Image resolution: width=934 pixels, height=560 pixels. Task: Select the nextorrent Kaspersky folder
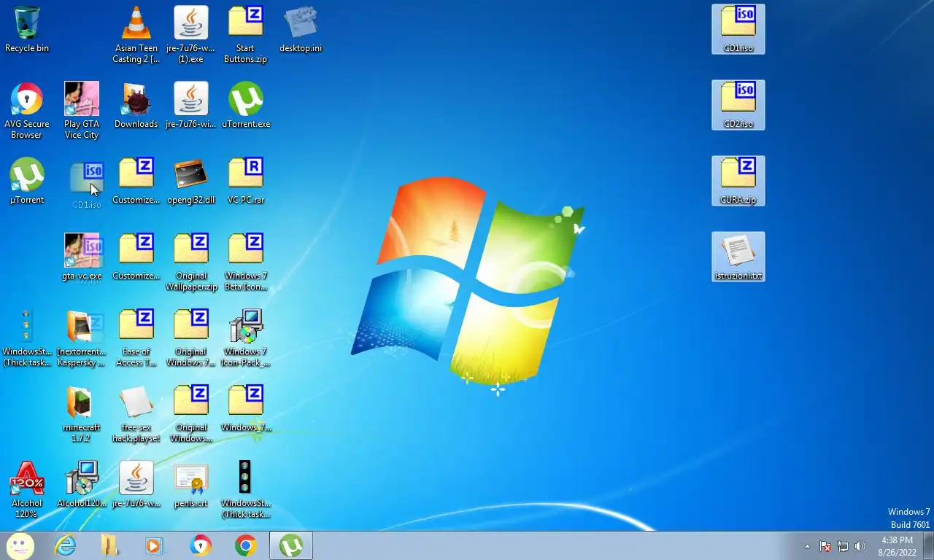[x=82, y=338]
